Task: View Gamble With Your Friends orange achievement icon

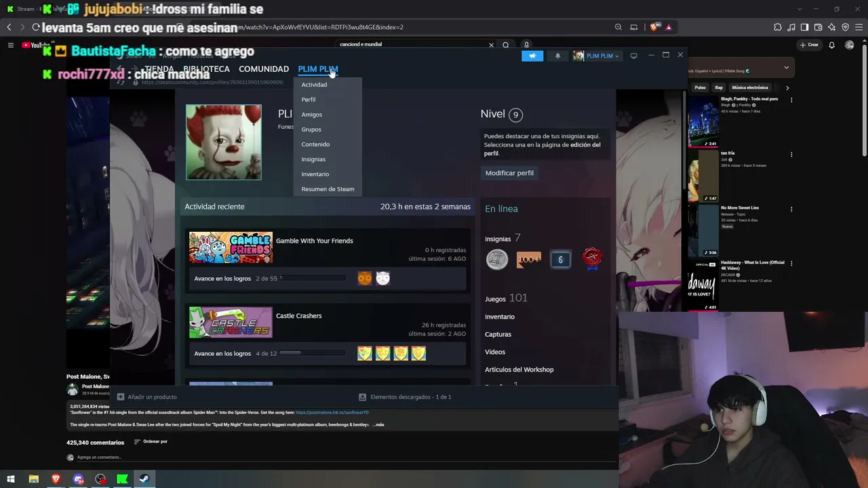Action: [x=365, y=278]
